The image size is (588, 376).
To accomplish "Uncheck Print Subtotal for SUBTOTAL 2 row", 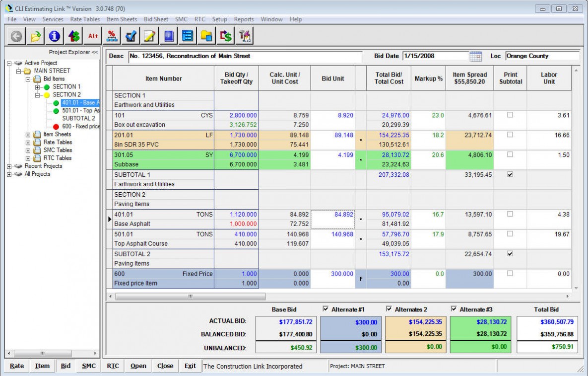I will [x=510, y=253].
